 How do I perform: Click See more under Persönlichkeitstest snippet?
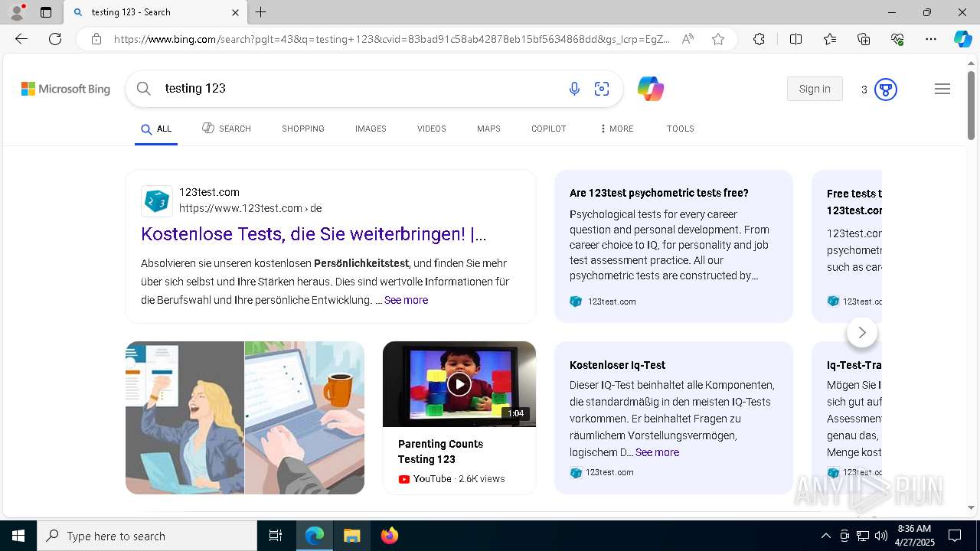click(x=406, y=300)
